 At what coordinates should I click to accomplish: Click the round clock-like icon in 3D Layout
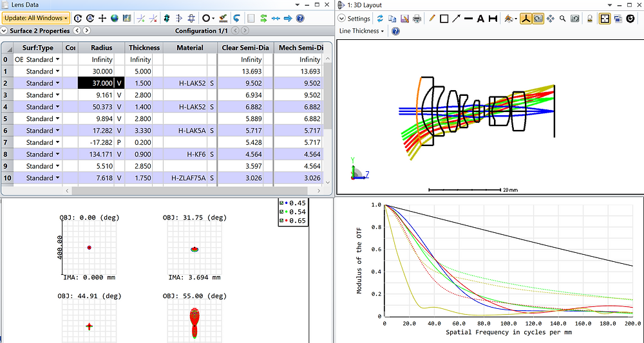pos(630,19)
